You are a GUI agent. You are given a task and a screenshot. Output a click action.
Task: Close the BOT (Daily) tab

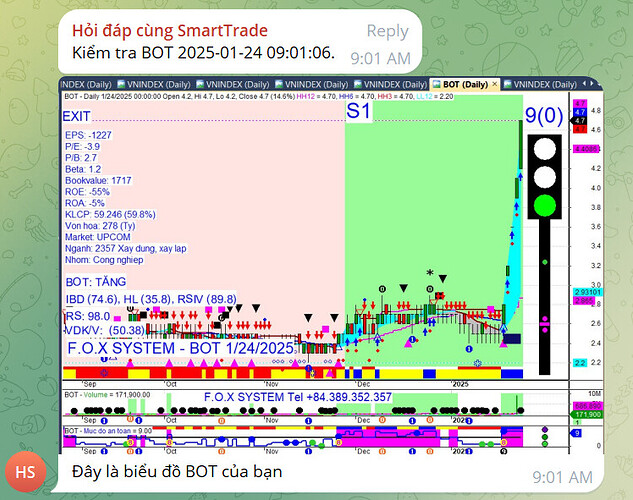point(495,84)
